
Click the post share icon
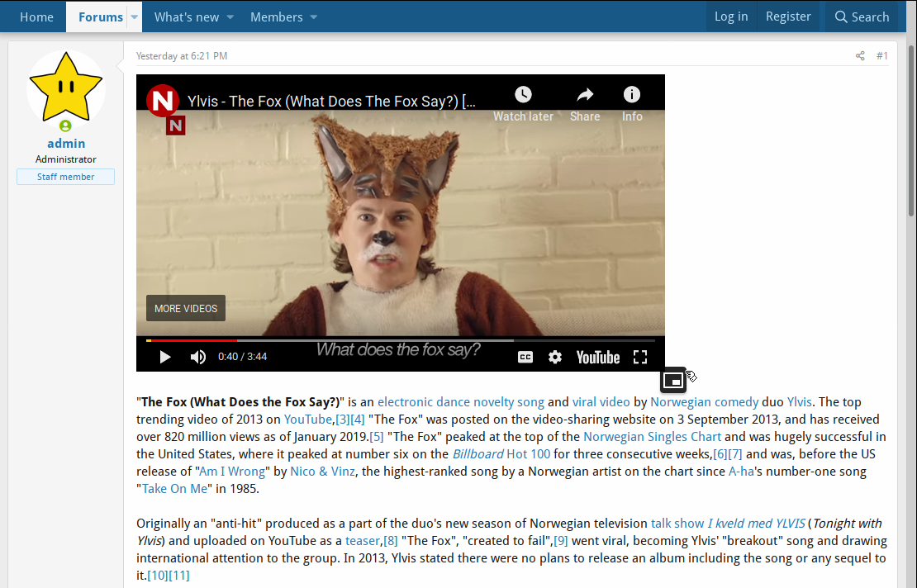click(x=860, y=56)
